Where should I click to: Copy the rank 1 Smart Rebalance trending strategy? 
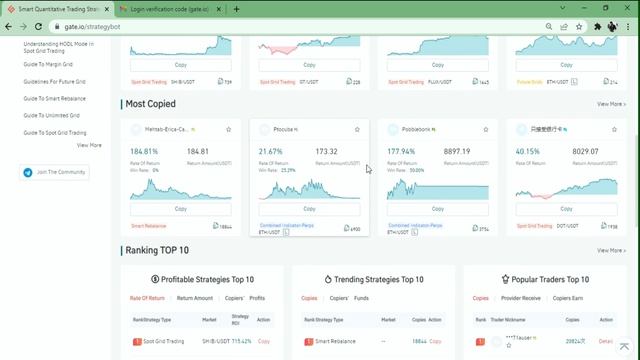435,341
